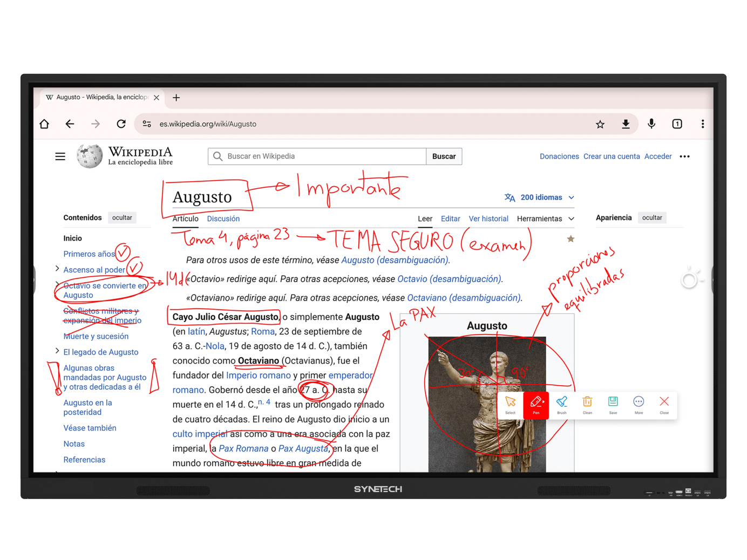Go to Octavio se convierte en Augusto
The image size is (747, 560).
click(x=105, y=290)
